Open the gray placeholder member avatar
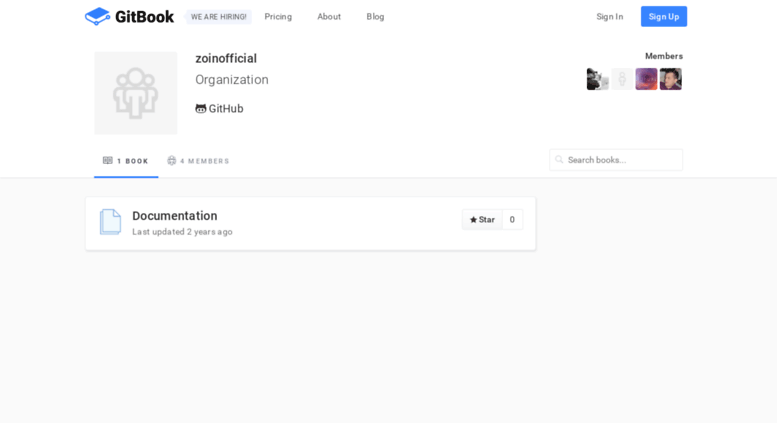Image resolution: width=777 pixels, height=423 pixels. coord(622,79)
